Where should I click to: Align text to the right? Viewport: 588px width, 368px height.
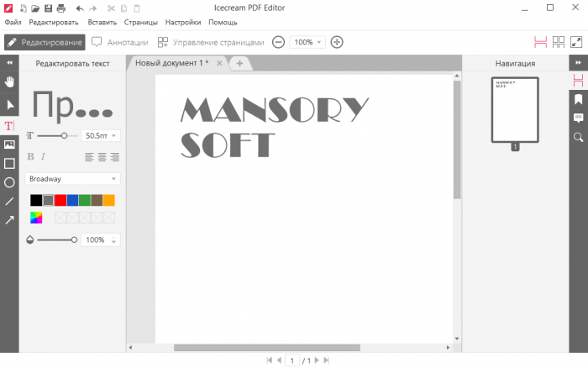(x=115, y=157)
